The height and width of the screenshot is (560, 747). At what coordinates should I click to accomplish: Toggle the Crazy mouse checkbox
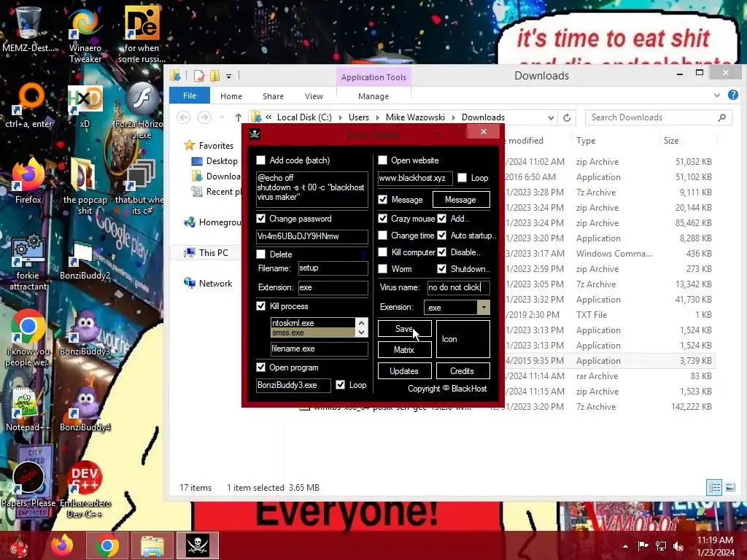pos(382,219)
